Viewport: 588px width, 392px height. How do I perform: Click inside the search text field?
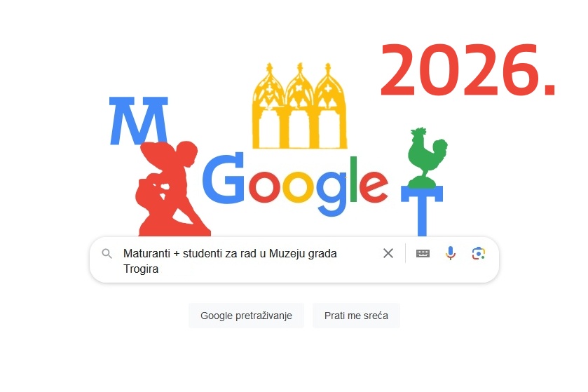coord(247,261)
